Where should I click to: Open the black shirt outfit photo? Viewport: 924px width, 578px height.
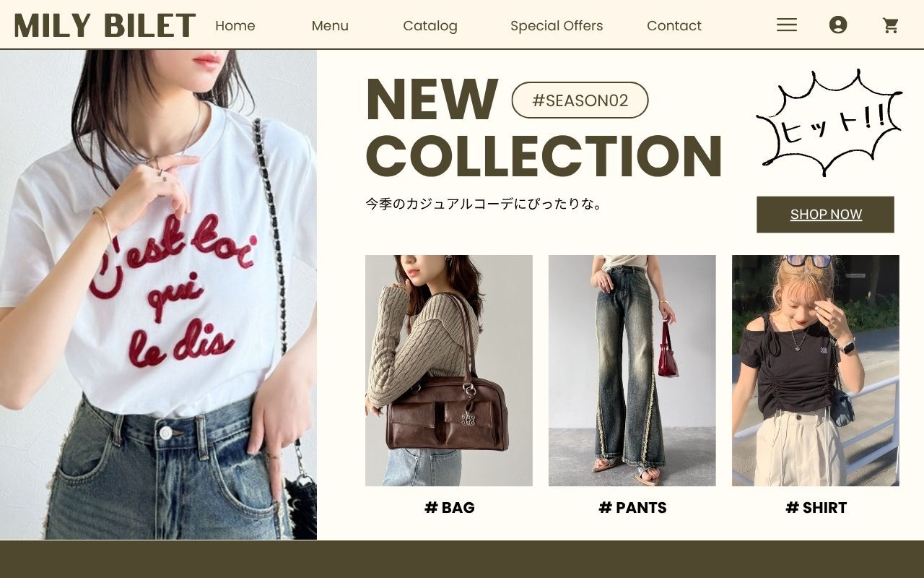click(x=816, y=371)
